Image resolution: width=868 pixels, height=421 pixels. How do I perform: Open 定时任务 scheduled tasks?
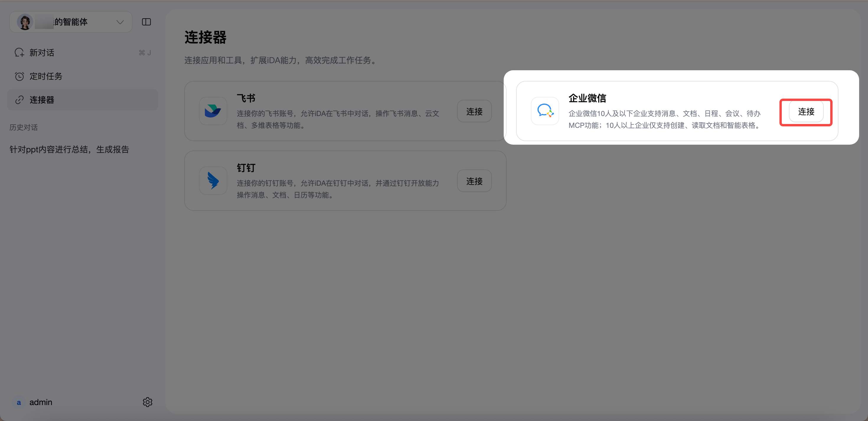83,76
